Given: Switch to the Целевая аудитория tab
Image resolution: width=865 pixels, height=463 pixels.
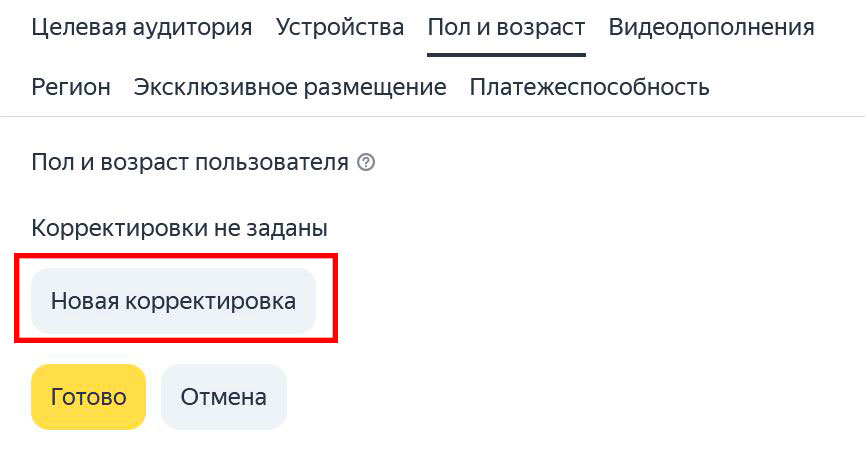Looking at the screenshot, I should (x=142, y=27).
